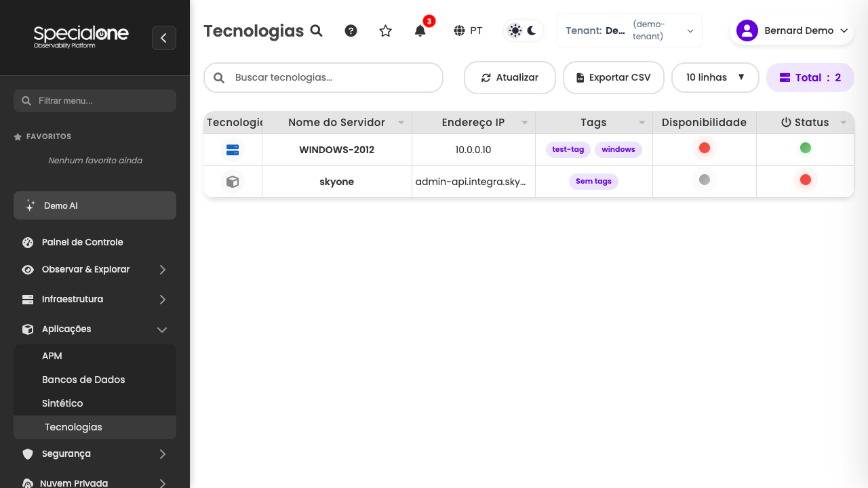Click the Observar & Explorar eye icon
868x488 pixels.
tap(28, 270)
